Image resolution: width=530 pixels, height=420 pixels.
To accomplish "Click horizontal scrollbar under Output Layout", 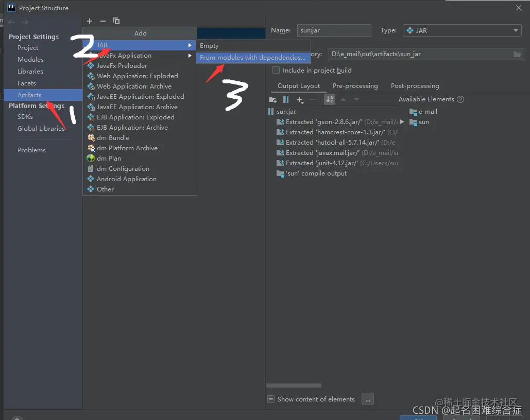I will coord(294,386).
